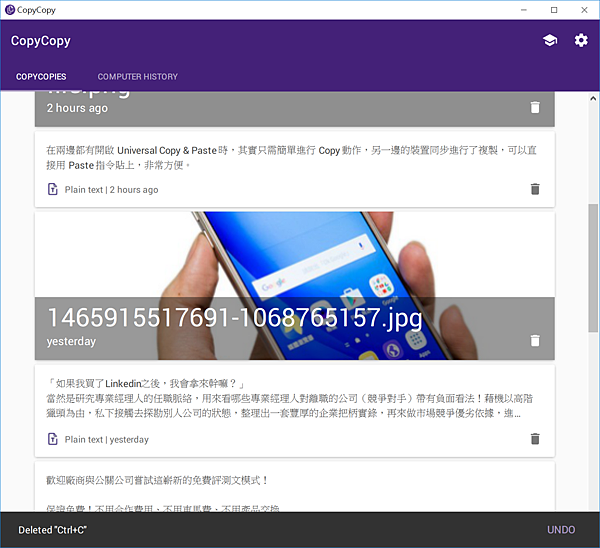Screen dimensions: 600x548
Task: Click the vertical scrollbar thumb
Action: point(593,268)
